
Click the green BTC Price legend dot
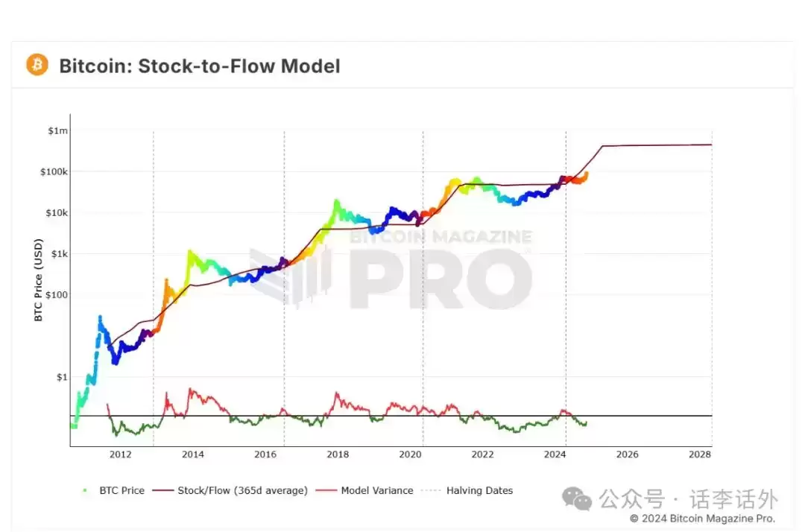click(x=85, y=490)
